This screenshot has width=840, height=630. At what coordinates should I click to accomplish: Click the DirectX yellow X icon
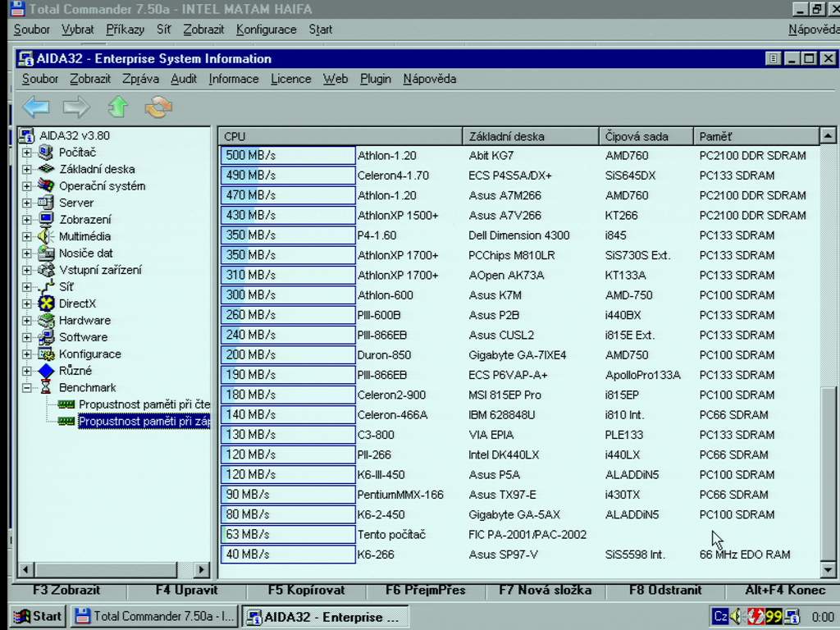46,304
